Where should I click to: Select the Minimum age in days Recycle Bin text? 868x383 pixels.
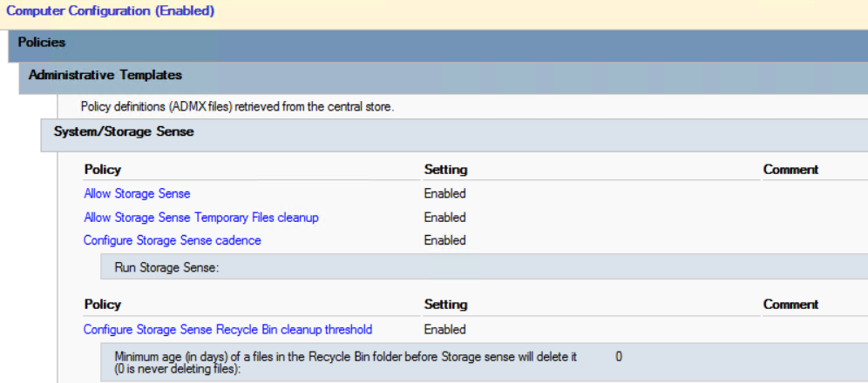click(x=346, y=363)
